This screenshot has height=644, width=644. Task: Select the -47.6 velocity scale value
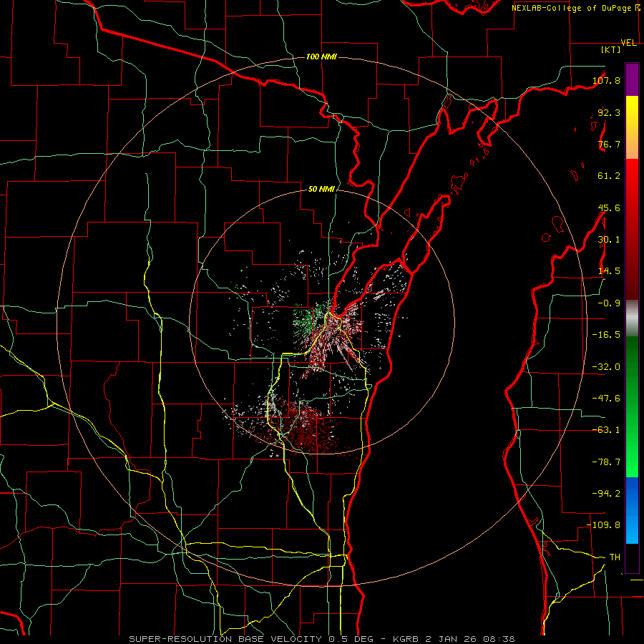(x=606, y=399)
